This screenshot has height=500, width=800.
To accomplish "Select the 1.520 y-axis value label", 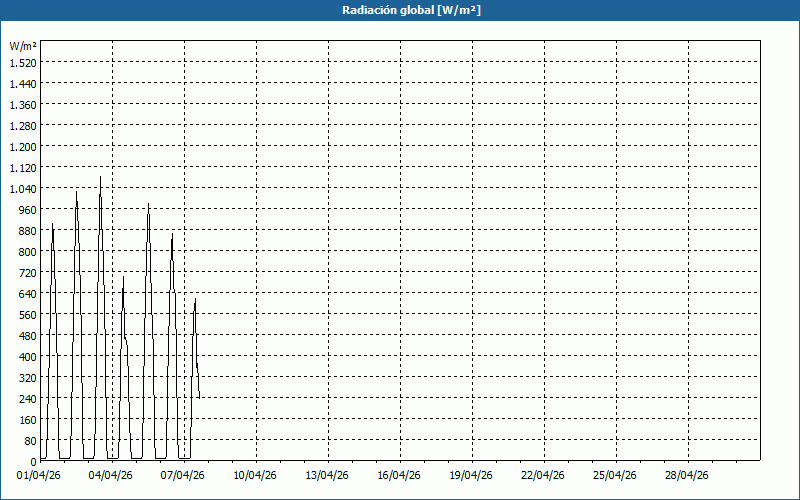I will coord(22,62).
